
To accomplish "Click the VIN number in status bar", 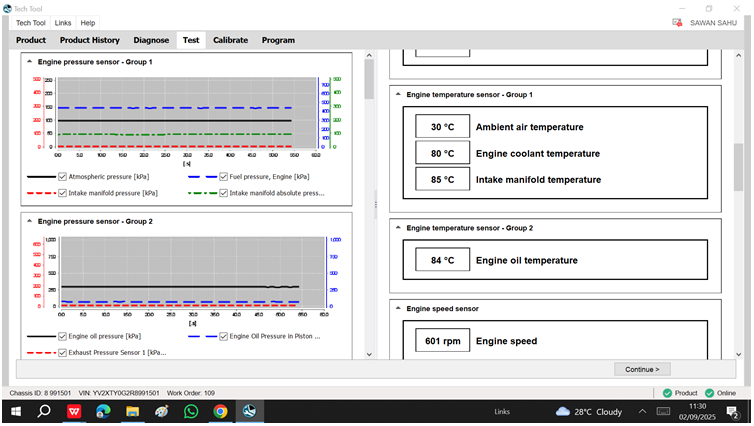I will point(119,393).
